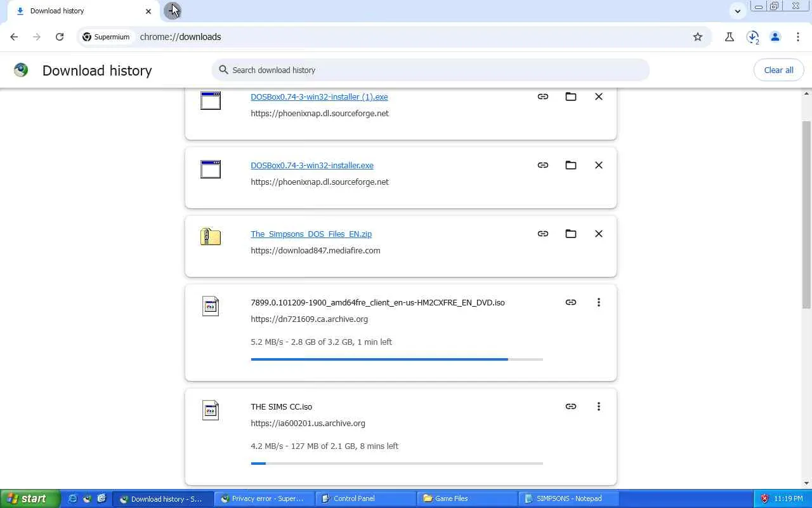Switch to Control Panel taskbar window
The image size is (812, 508).
365,498
